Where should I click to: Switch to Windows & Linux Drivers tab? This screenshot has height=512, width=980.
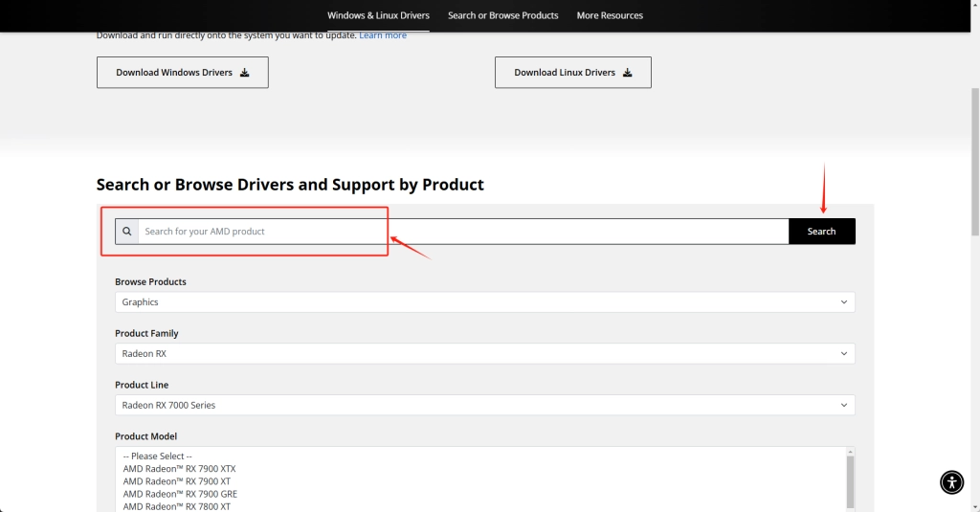click(378, 15)
